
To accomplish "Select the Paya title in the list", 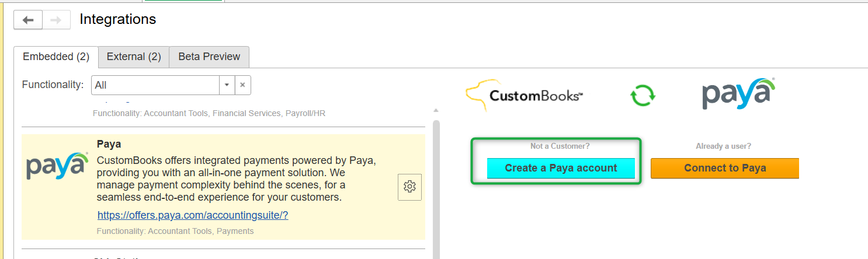I will 109,144.
